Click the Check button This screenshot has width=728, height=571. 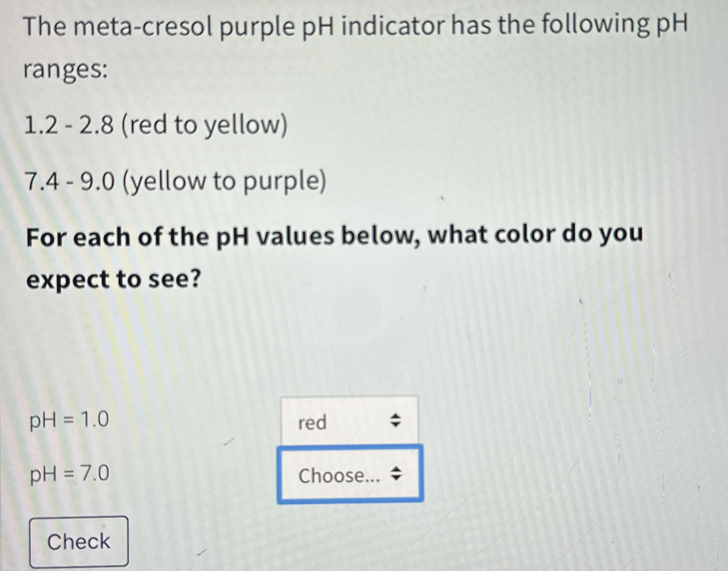click(78, 541)
